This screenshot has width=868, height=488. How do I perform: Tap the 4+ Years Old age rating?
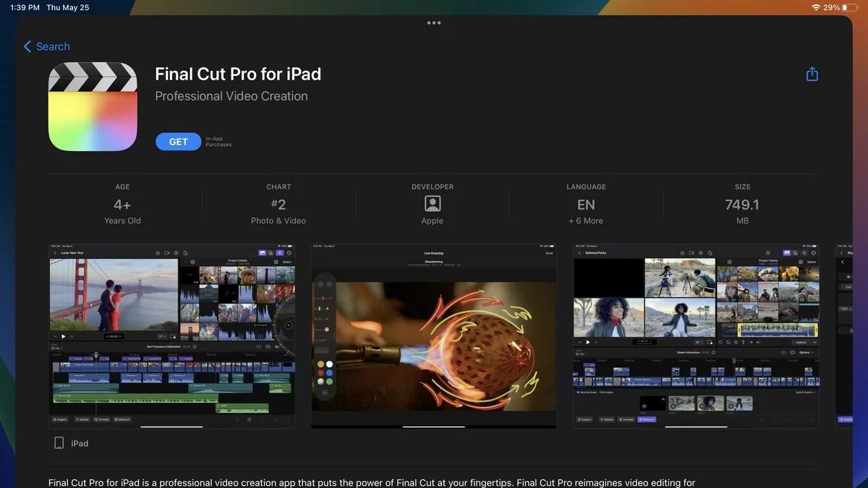(122, 204)
